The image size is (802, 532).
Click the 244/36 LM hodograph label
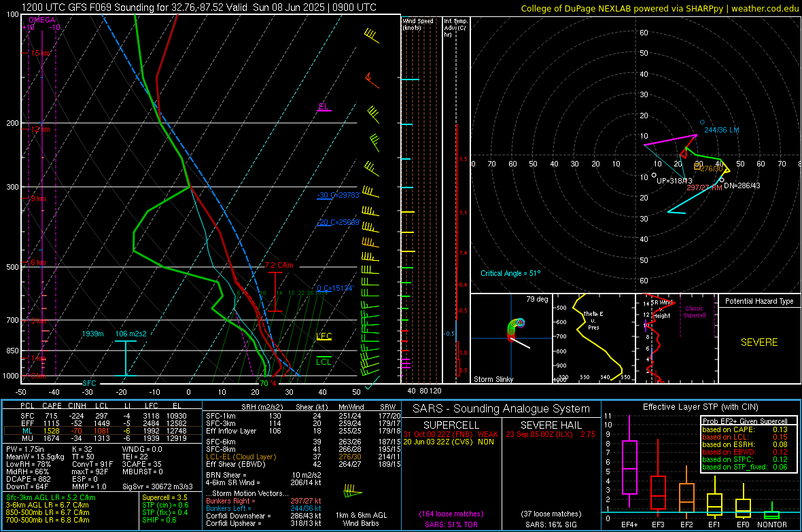(722, 130)
